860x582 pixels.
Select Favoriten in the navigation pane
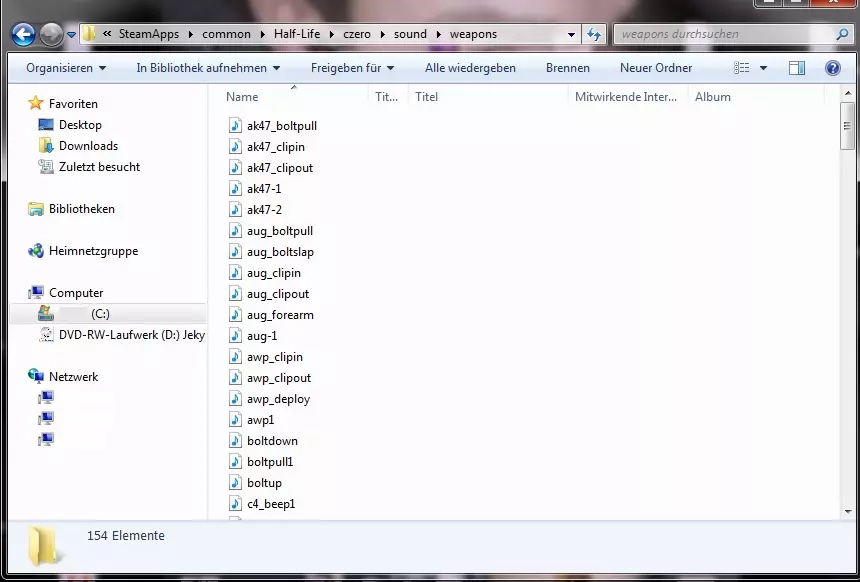tap(73, 104)
